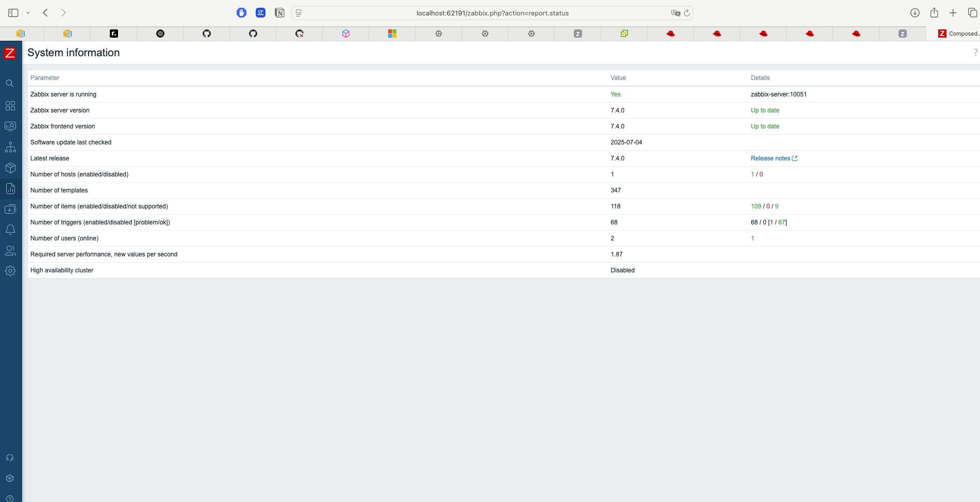Image resolution: width=980 pixels, height=502 pixels.
Task: Click the 1 / 0 hosts detail
Action: coord(757,174)
